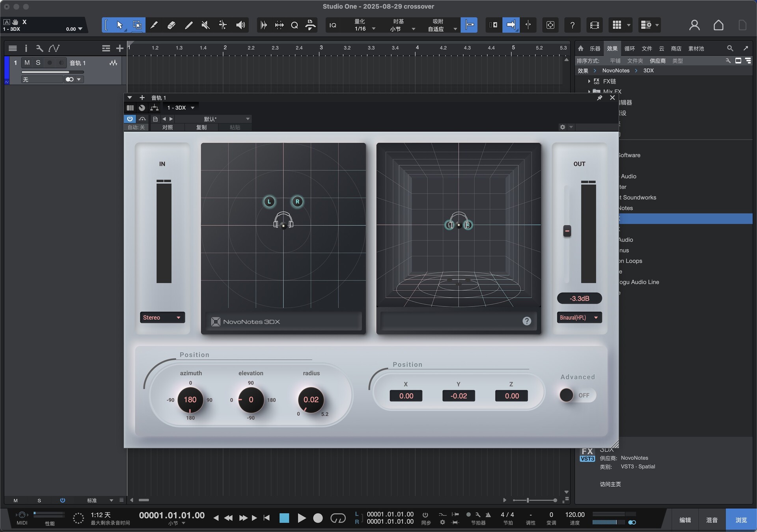Open the 混音 mixer view
Screen dimensions: 757x532
click(712, 520)
